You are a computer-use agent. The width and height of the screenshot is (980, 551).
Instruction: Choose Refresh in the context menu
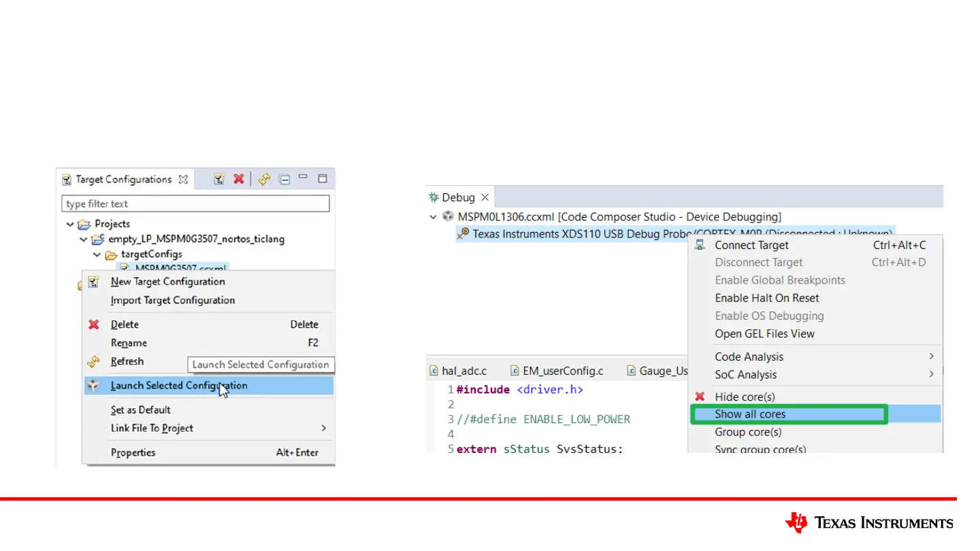(127, 361)
